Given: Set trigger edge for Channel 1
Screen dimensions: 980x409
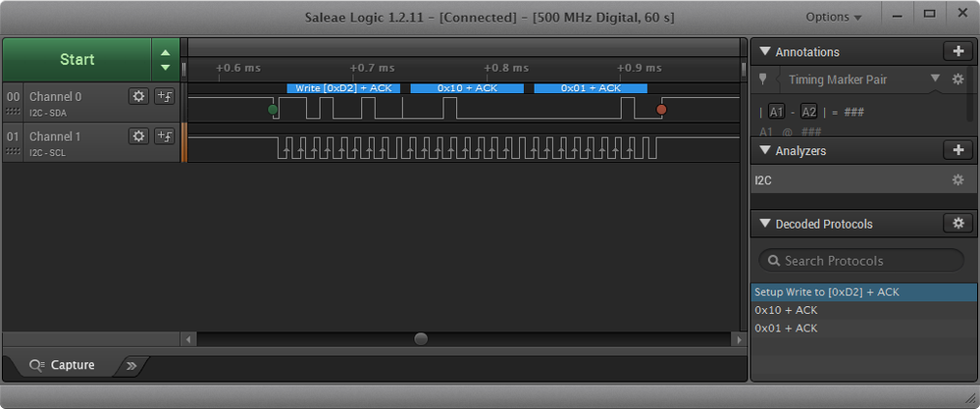Looking at the screenshot, I should pyautogui.click(x=165, y=135).
